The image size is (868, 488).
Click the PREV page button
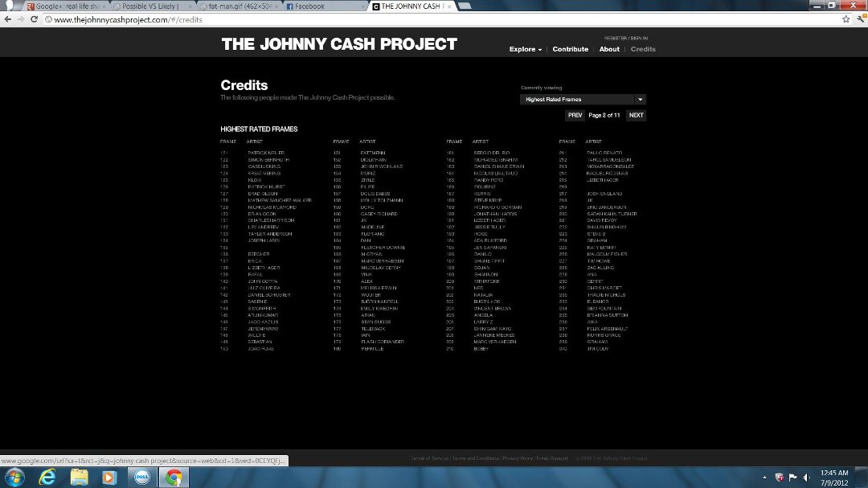(x=575, y=115)
